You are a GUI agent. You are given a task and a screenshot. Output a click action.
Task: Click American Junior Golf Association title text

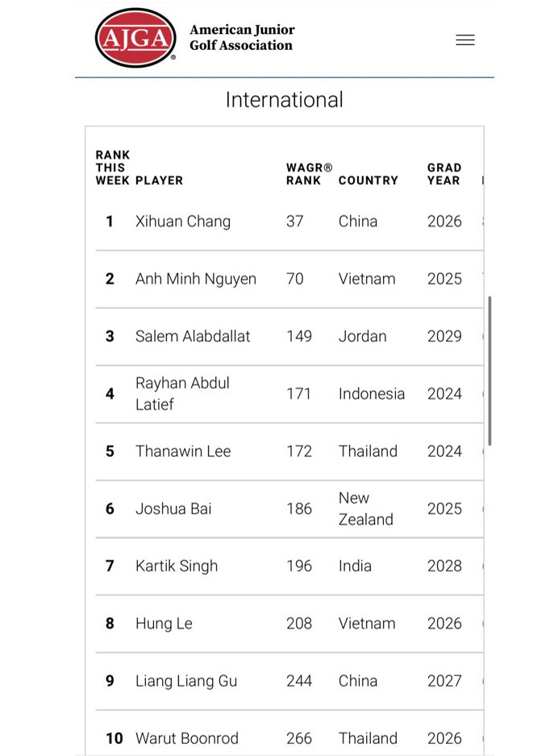tap(242, 38)
